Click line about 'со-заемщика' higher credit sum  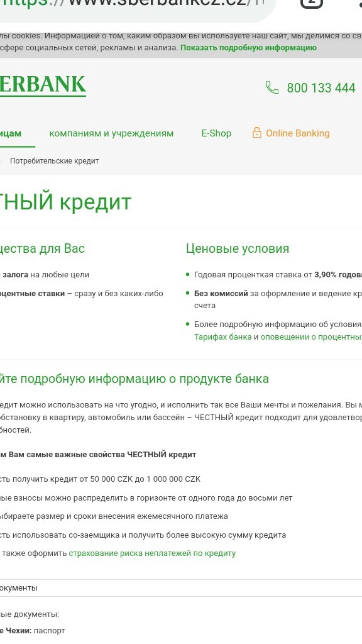point(143,535)
